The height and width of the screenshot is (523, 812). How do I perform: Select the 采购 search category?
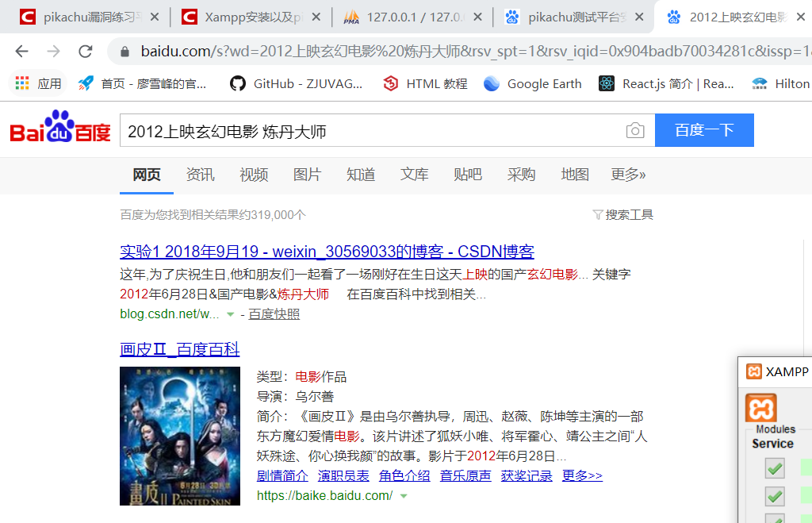(521, 175)
